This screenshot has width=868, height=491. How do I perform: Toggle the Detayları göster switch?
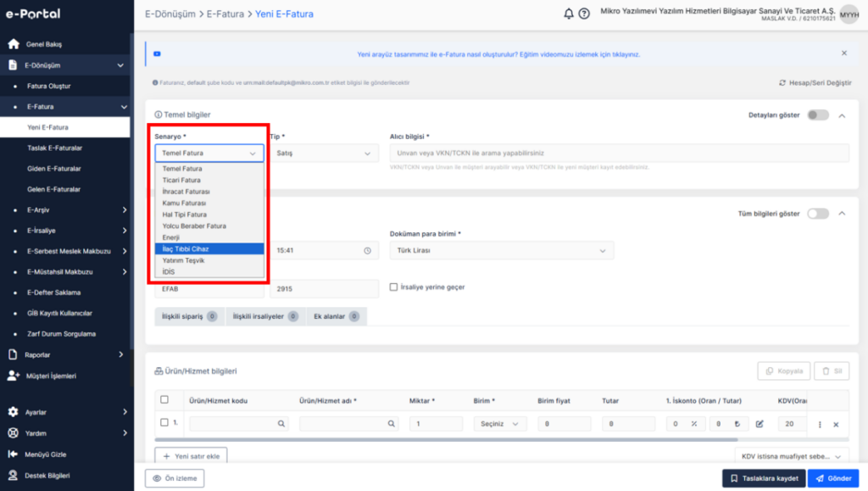818,115
